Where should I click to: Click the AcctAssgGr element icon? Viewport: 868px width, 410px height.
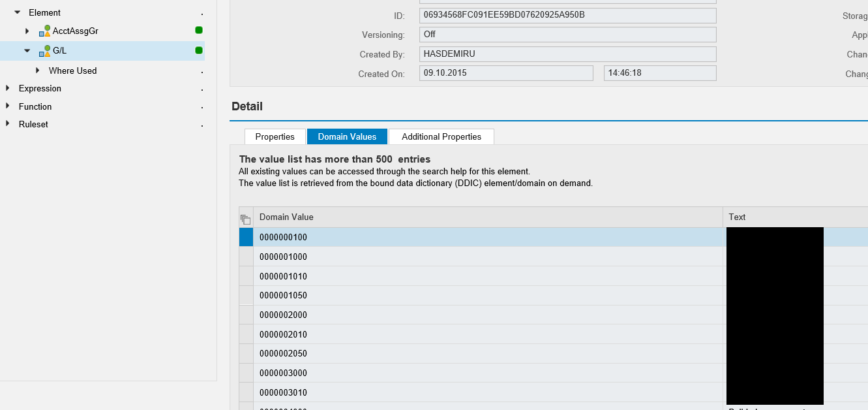pos(44,31)
